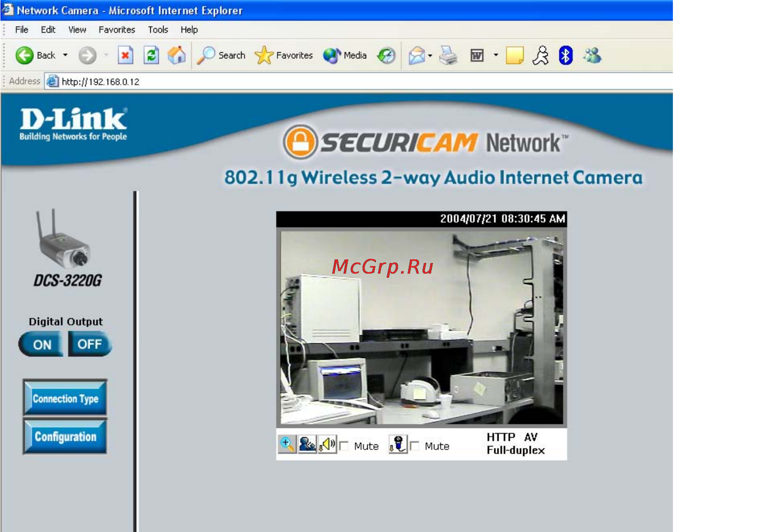Click the Messenger people icon

(592, 55)
